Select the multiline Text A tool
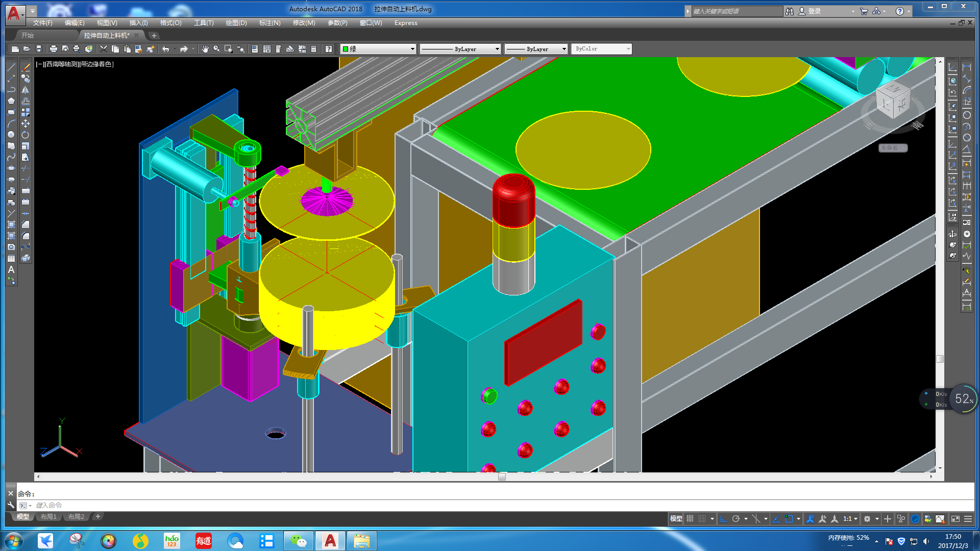 point(11,269)
